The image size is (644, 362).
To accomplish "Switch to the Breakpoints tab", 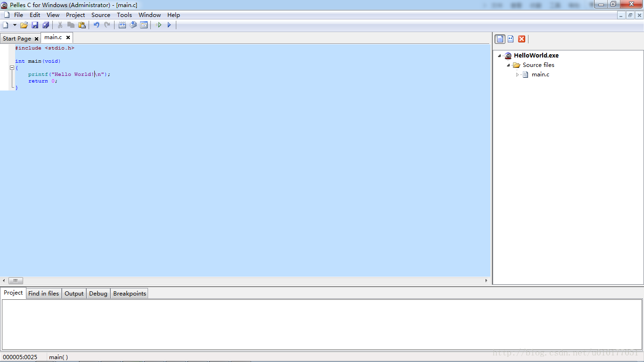I will point(130,294).
